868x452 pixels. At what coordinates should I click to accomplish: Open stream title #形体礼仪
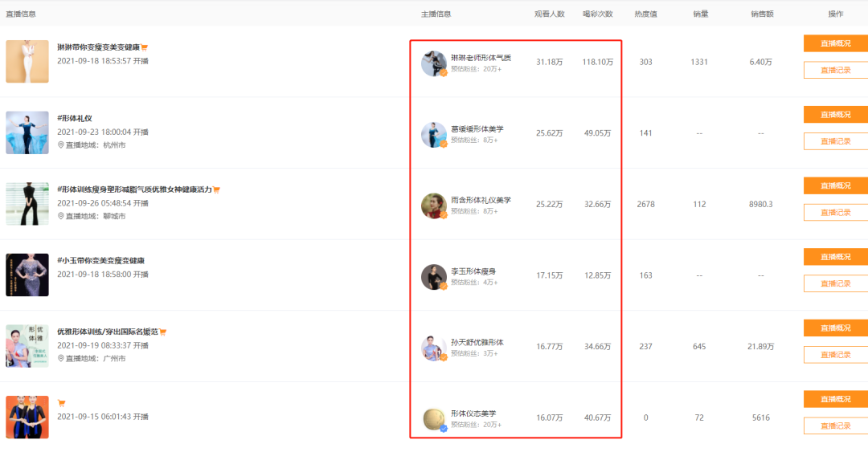(x=75, y=118)
